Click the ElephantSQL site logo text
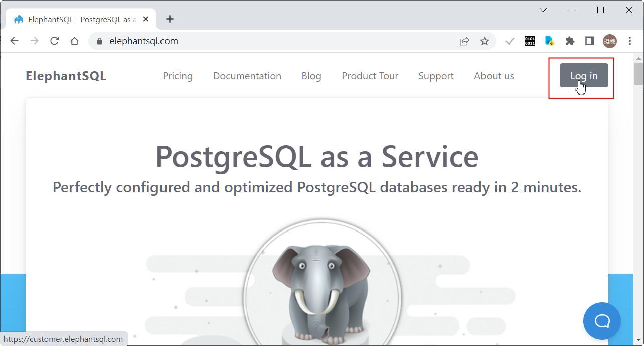This screenshot has height=346, width=644. [66, 76]
